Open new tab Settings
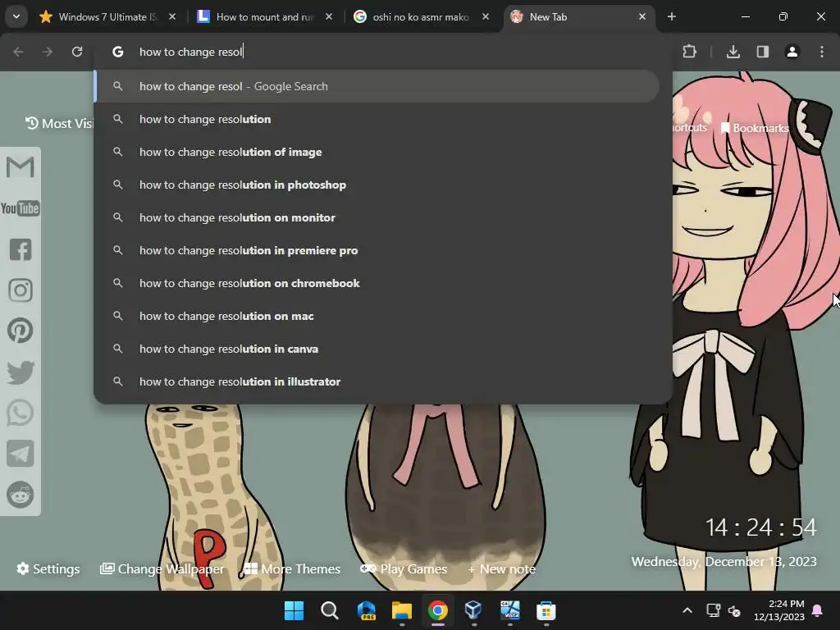The width and height of the screenshot is (840, 630). pyautogui.click(x=48, y=568)
